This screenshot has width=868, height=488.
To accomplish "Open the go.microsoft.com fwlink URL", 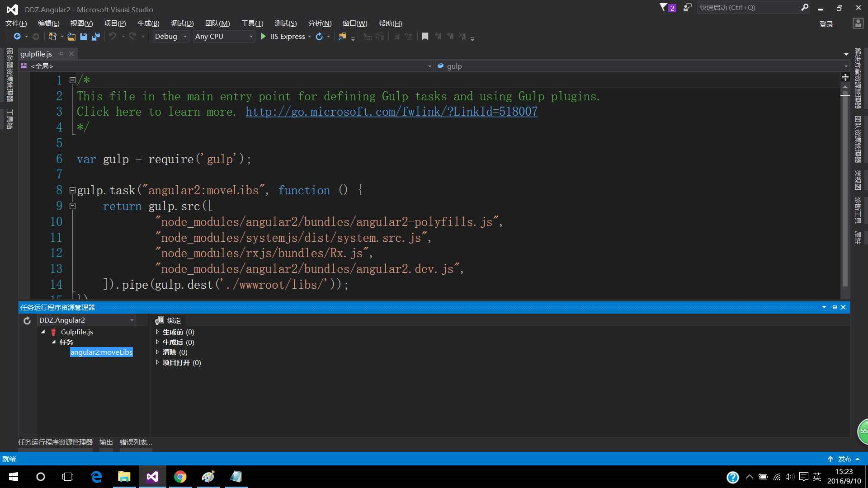I will tap(392, 112).
